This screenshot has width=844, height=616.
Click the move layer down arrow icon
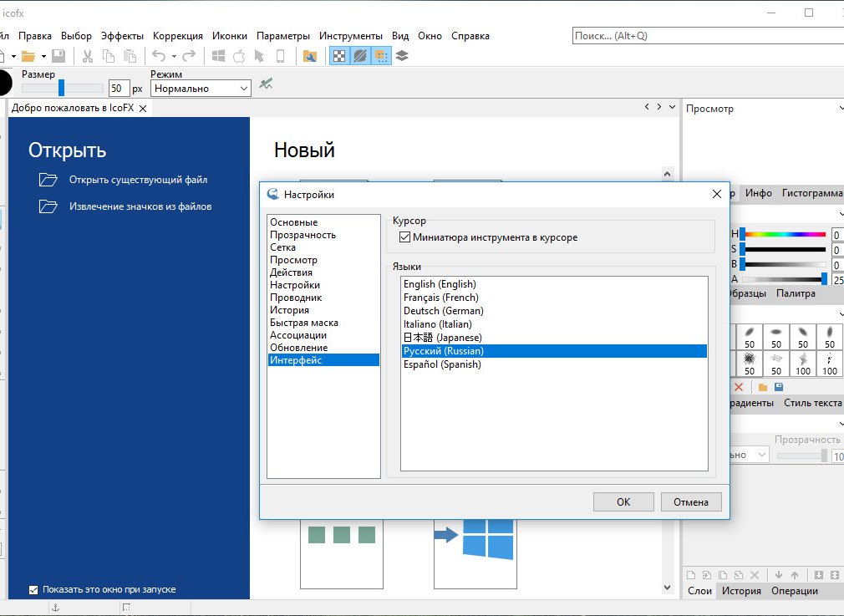778,575
